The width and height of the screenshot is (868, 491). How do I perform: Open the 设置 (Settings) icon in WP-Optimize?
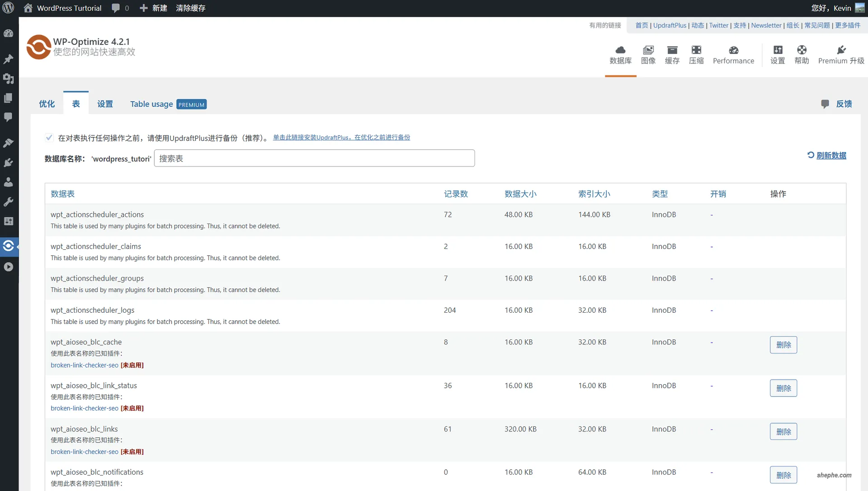click(778, 53)
